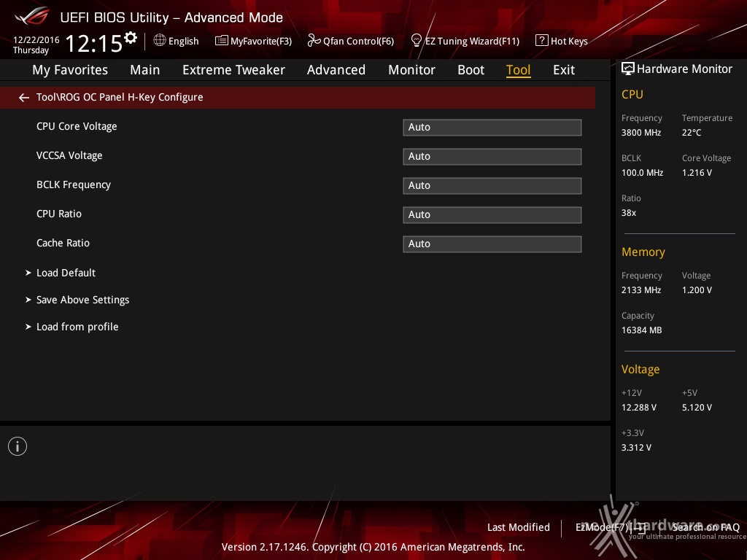Open the CPU Core Voltage Auto field
The width and height of the screenshot is (747, 560).
(x=492, y=127)
